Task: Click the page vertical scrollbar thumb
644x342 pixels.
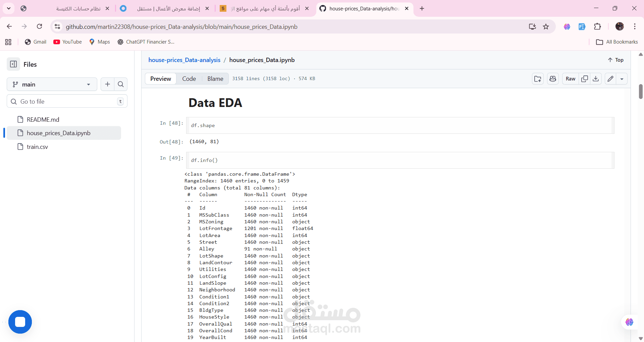Action: tap(641, 91)
